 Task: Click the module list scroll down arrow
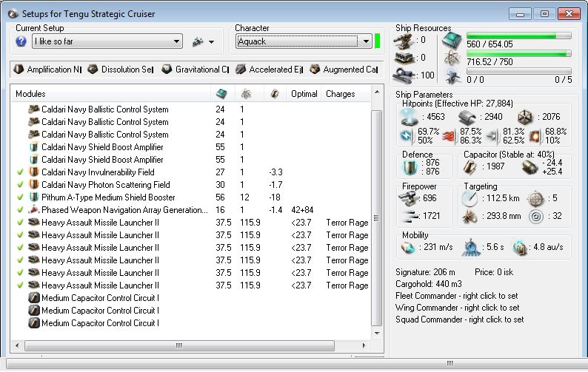[377, 333]
